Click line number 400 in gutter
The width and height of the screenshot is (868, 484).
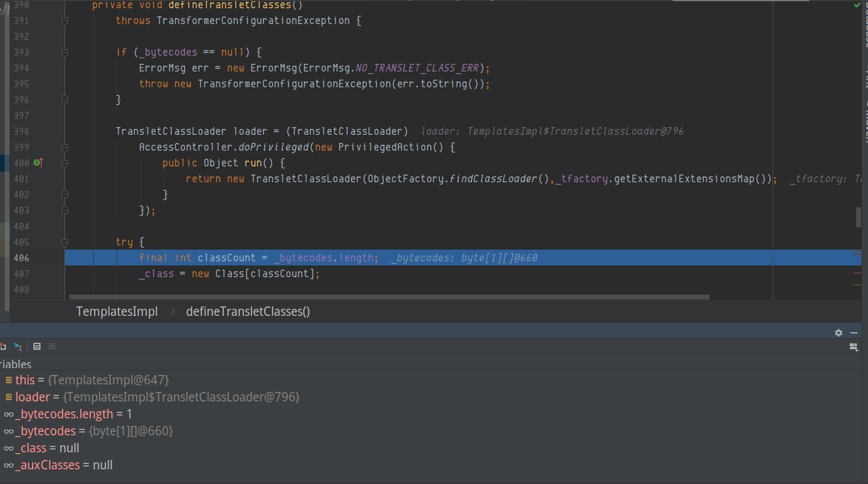pos(22,163)
